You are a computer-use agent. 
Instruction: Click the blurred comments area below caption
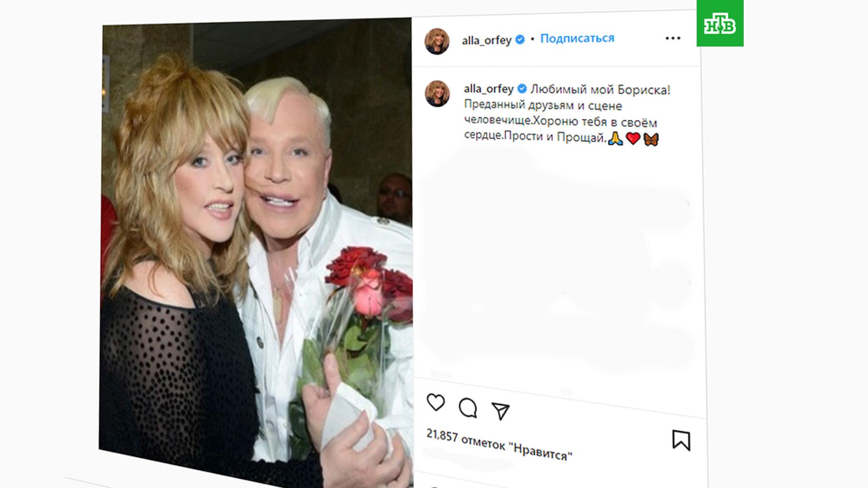(x=556, y=262)
